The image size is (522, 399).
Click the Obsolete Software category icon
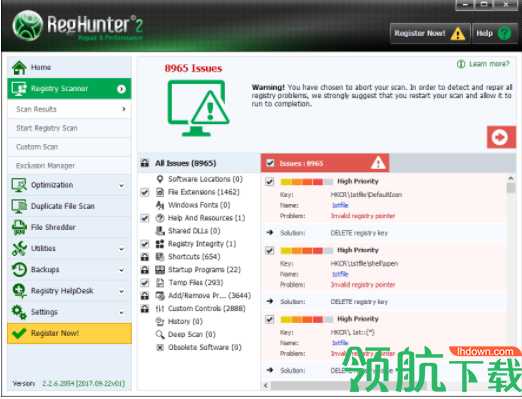[160, 347]
